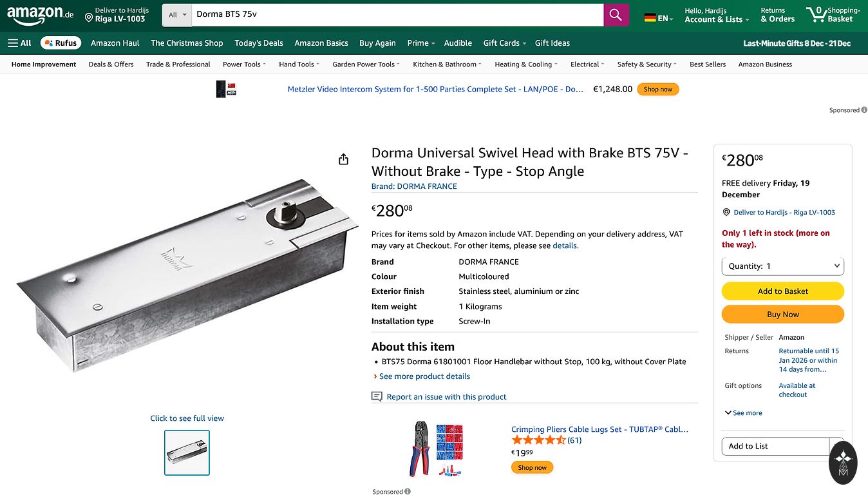Open the EN language selector
This screenshot has height=495, width=868.
pyautogui.click(x=659, y=18)
